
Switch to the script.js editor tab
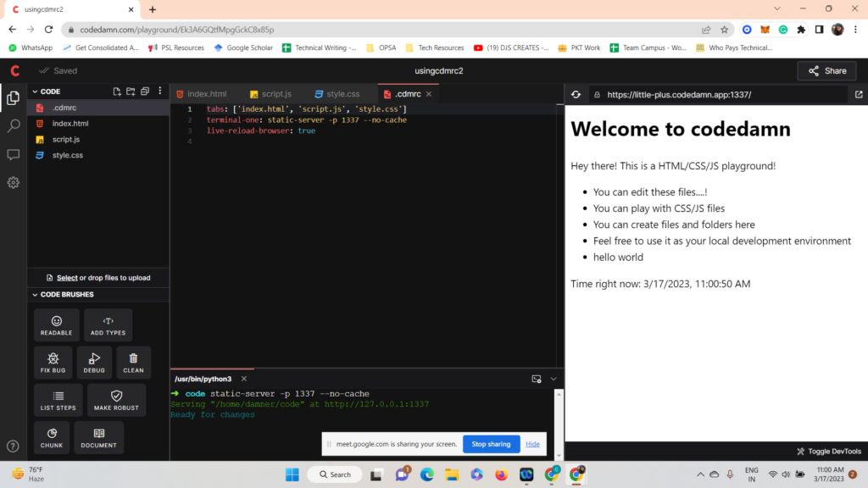(x=270, y=94)
